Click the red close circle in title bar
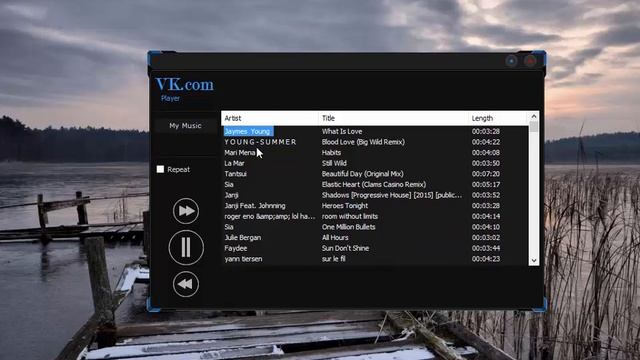640x360 pixels. (x=530, y=61)
